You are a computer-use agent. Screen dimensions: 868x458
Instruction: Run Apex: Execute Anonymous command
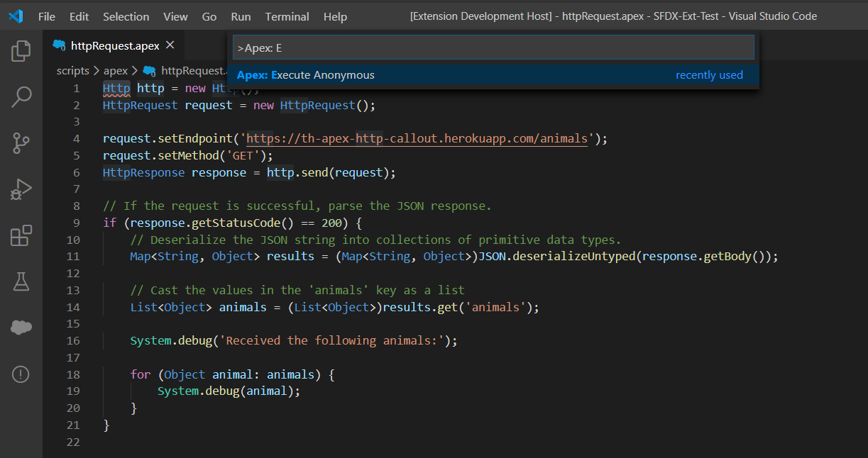coord(493,75)
